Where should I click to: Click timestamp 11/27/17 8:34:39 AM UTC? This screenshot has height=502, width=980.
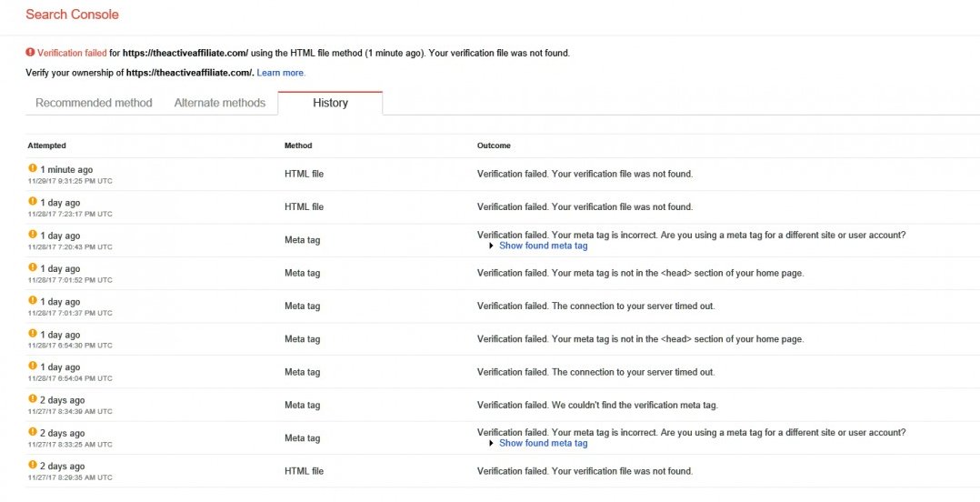pyautogui.click(x=70, y=411)
